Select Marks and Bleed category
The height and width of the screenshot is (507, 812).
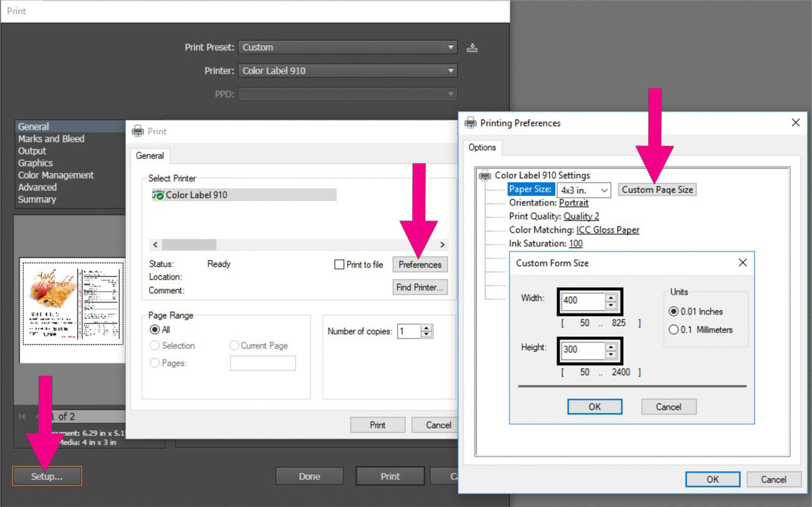point(51,139)
